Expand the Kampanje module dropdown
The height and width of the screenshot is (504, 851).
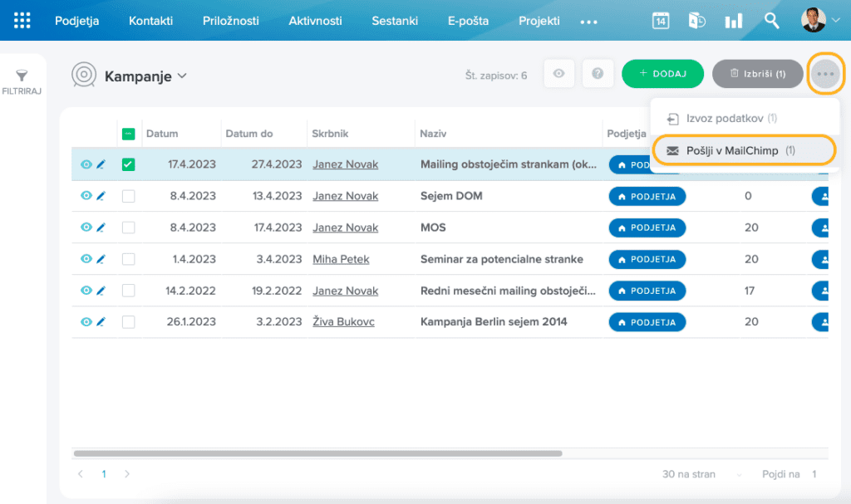click(182, 76)
